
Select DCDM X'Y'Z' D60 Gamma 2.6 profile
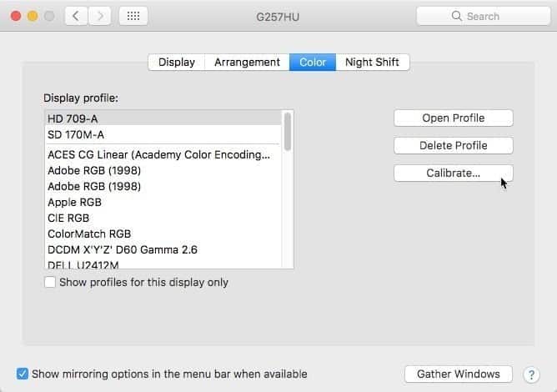(163, 249)
